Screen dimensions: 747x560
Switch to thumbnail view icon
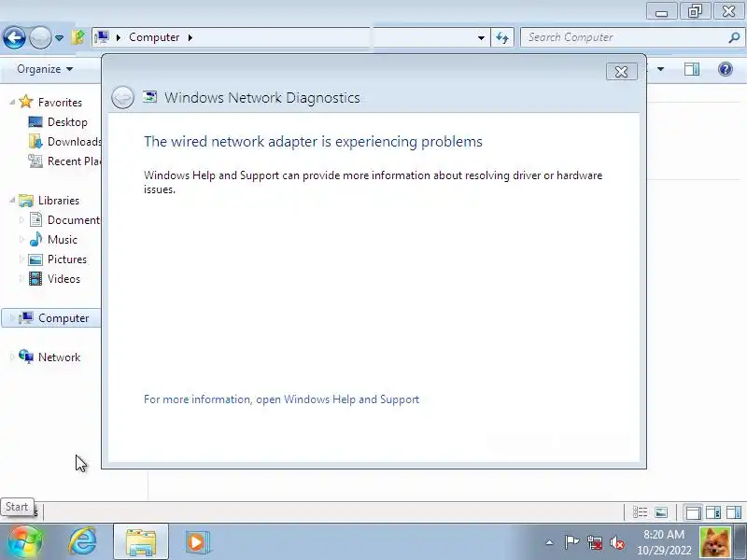pos(661,512)
